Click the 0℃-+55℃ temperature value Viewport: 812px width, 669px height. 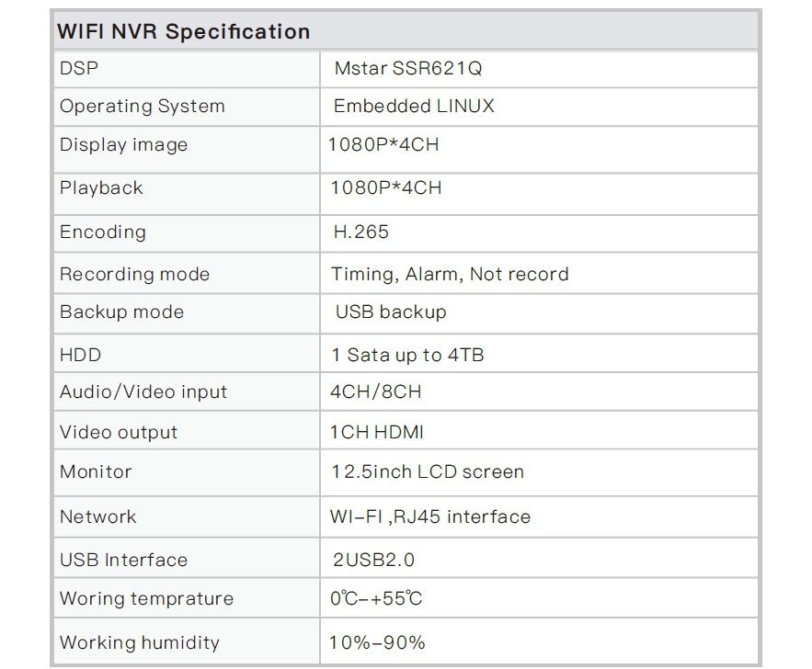[376, 598]
